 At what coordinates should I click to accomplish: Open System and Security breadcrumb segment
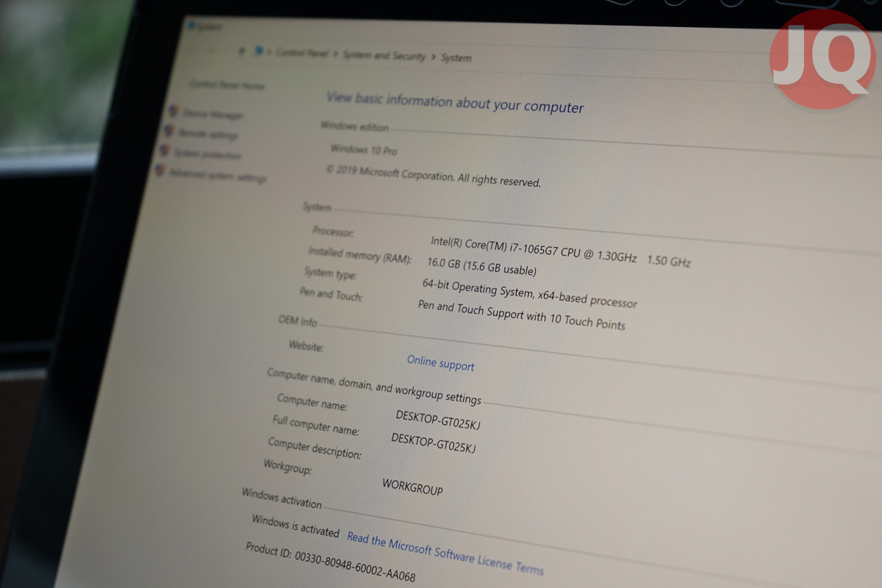(384, 56)
